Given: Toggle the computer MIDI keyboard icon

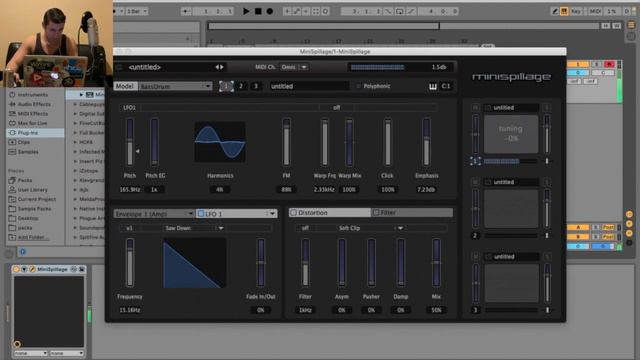Looking at the screenshot, I should [564, 11].
